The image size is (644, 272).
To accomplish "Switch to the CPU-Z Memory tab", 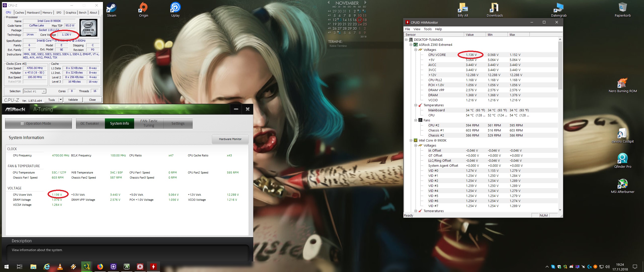I will click(47, 13).
